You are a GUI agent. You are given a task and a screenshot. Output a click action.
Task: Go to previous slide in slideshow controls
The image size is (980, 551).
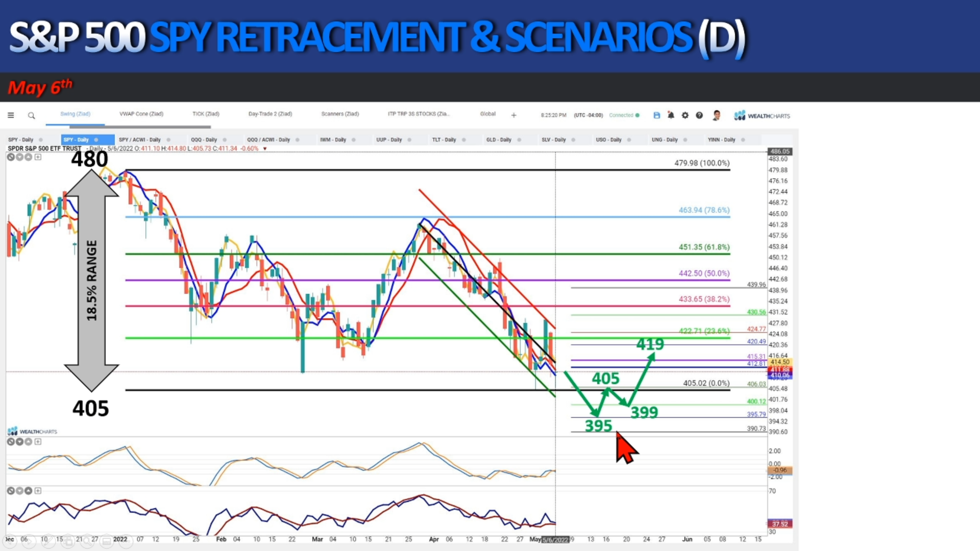click(10, 541)
